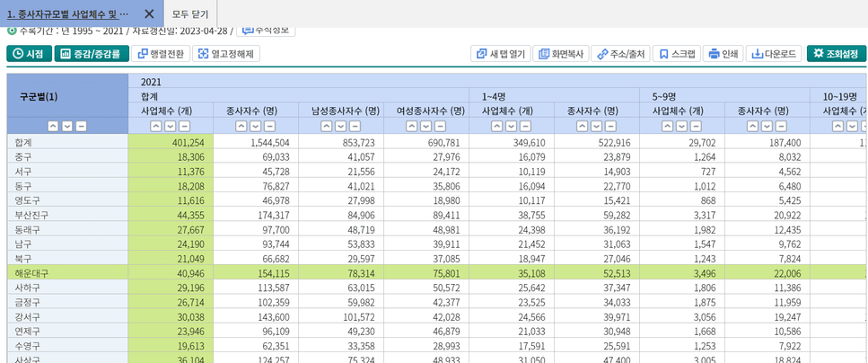Print the table using 인쇄
868x363 pixels.
tap(723, 54)
